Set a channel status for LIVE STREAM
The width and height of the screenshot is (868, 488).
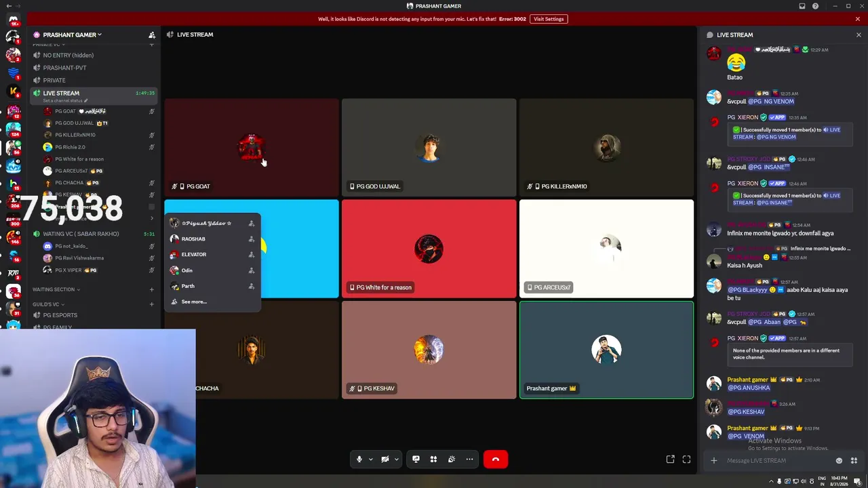click(65, 101)
